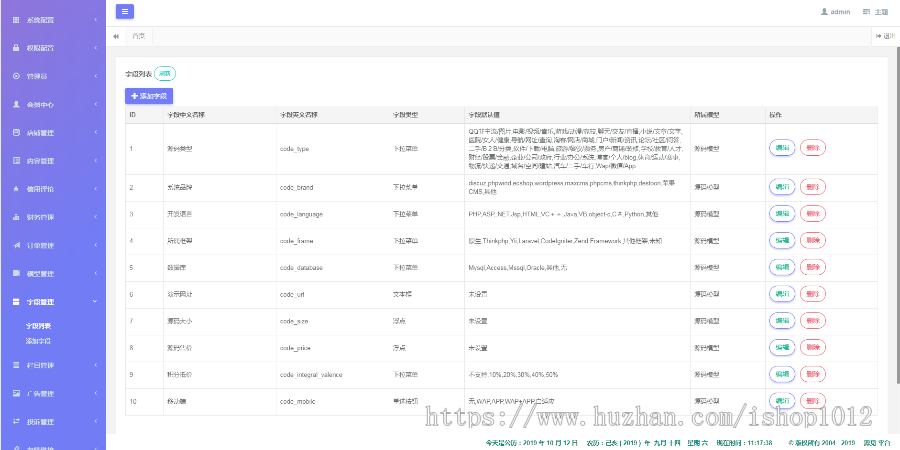Edit the code_type row
The width and height of the screenshot is (900, 450).
[x=782, y=148]
